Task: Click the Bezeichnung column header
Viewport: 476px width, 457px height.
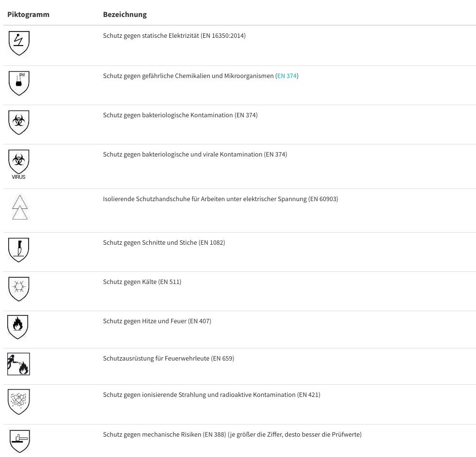Action: click(x=125, y=15)
